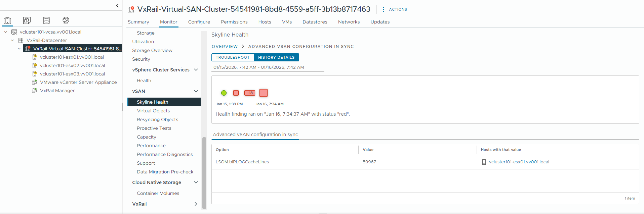This screenshot has width=644, height=214.
Task: Select HISTORY DETAILS view
Action: tap(276, 57)
